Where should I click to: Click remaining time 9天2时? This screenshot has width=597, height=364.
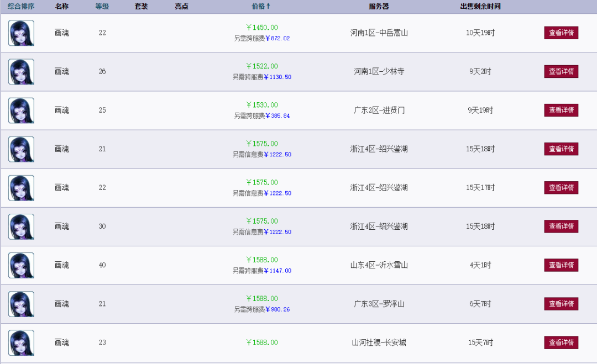click(x=480, y=71)
